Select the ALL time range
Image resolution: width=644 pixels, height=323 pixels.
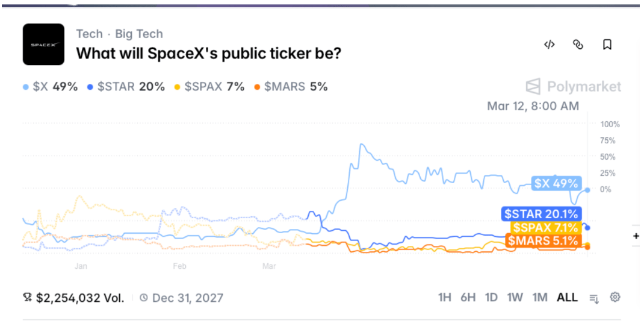click(x=567, y=297)
